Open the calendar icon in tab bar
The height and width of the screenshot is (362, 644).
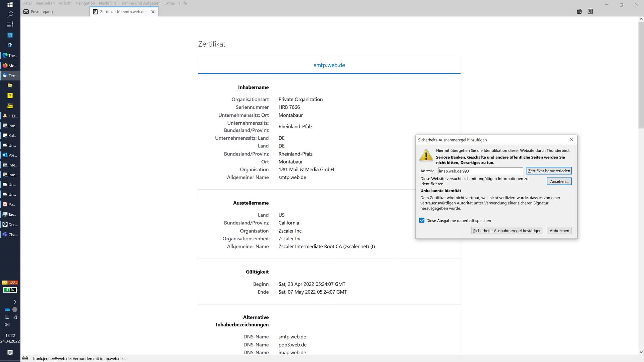pyautogui.click(x=579, y=11)
